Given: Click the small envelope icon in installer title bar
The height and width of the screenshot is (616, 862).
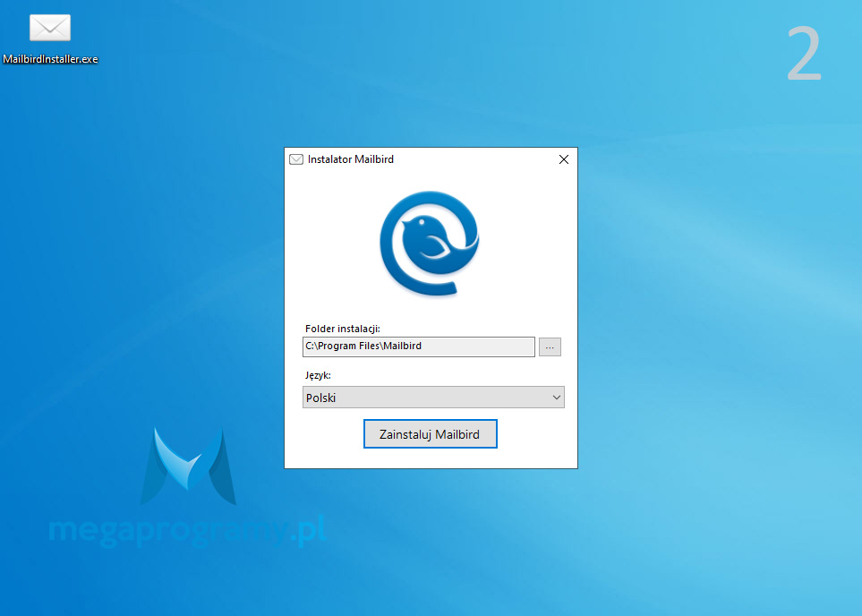Looking at the screenshot, I should (296, 159).
